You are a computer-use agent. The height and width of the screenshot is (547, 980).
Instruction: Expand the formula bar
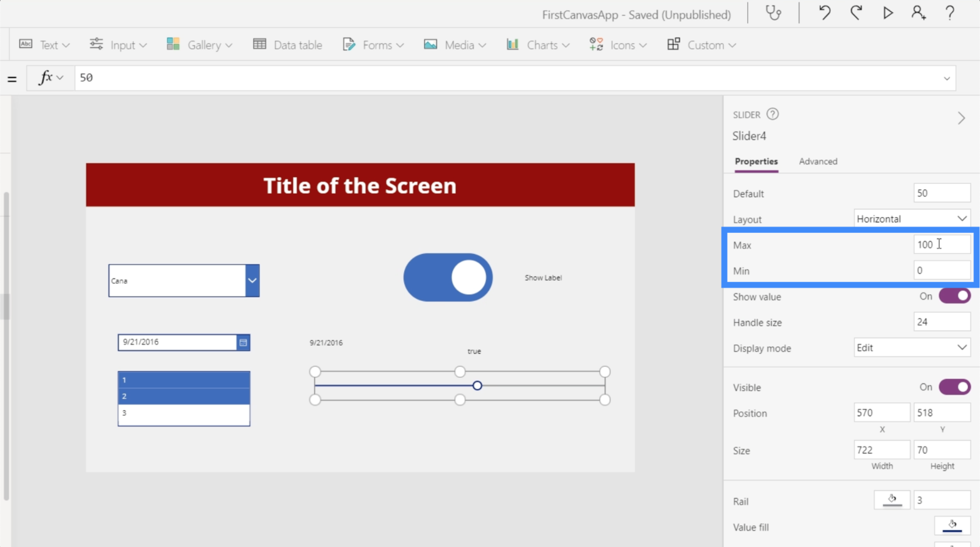(947, 78)
